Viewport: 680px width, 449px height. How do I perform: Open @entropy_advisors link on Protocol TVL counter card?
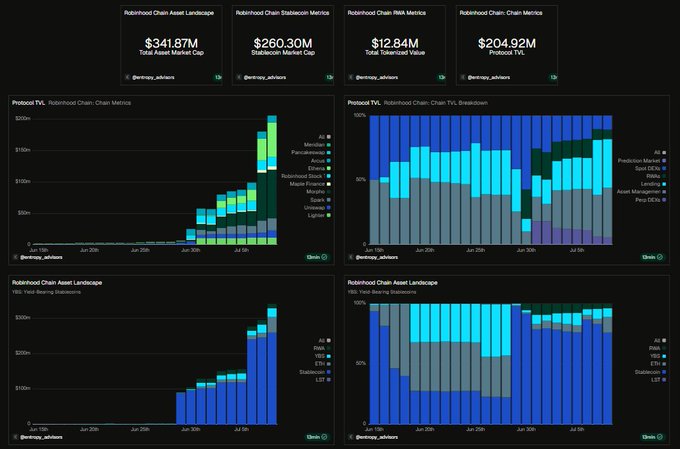[x=489, y=77]
